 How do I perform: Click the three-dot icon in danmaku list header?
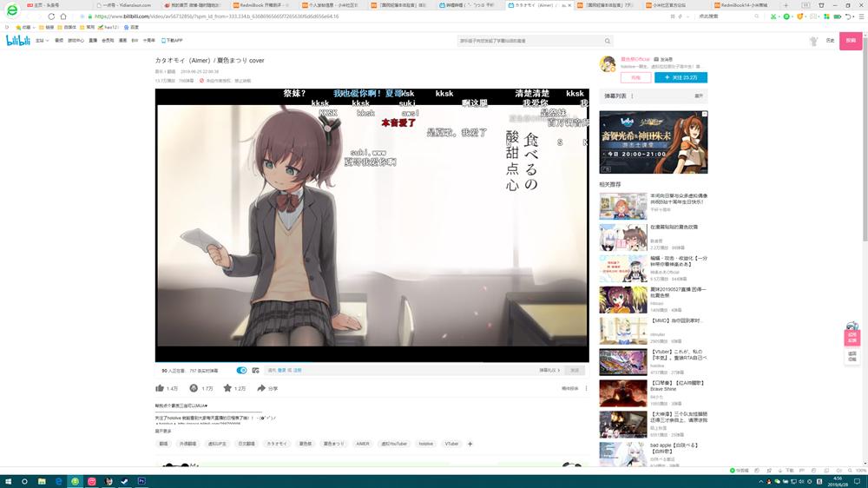632,96
